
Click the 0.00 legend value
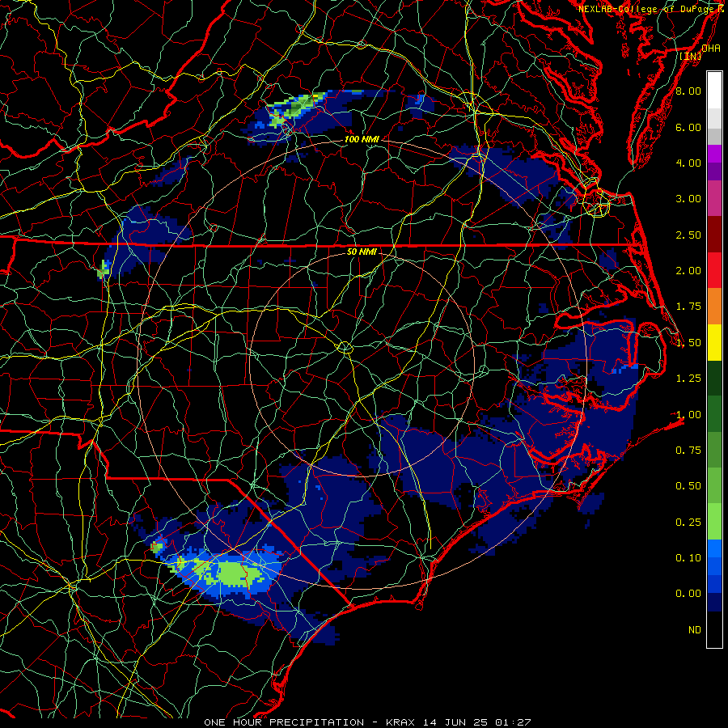[x=688, y=594]
